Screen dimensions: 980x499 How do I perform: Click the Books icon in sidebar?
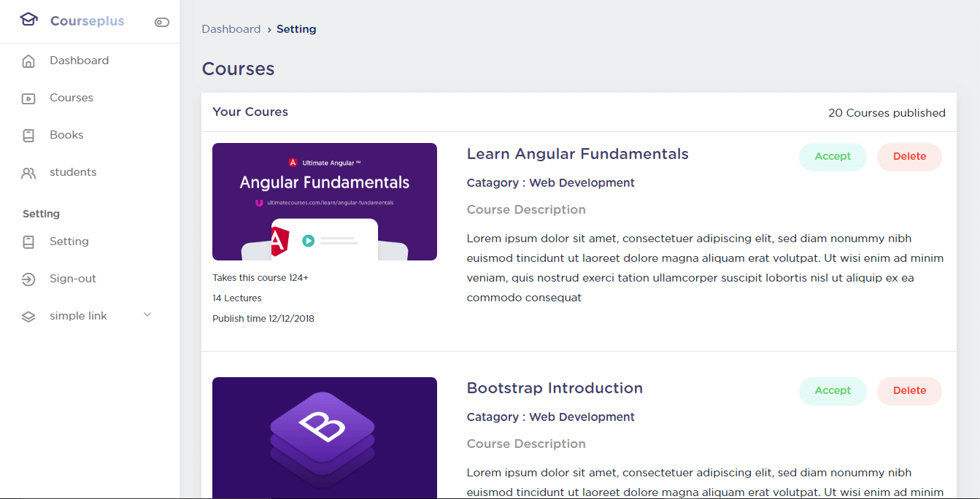click(28, 136)
